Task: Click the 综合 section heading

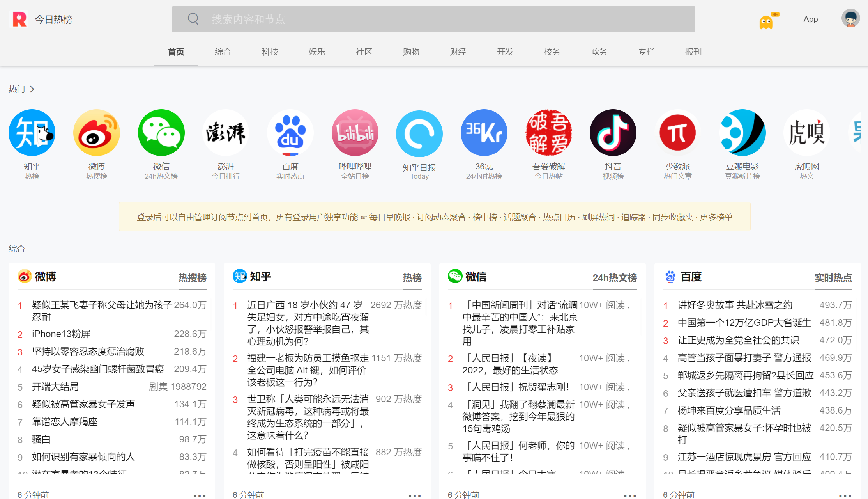Action: 17,249
